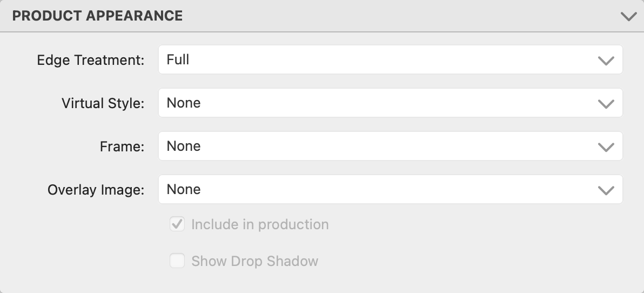This screenshot has height=293, width=644.
Task: Click the 'None' value in Frame field
Action: pos(184,146)
